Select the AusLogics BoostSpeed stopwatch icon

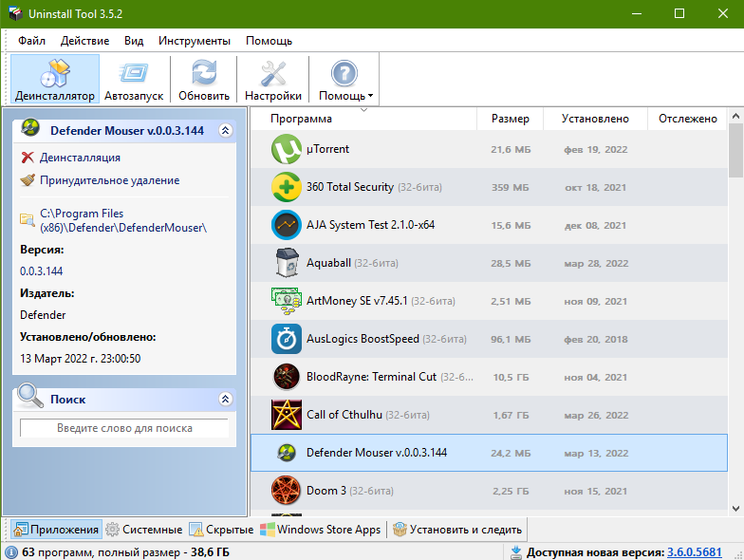(x=287, y=339)
